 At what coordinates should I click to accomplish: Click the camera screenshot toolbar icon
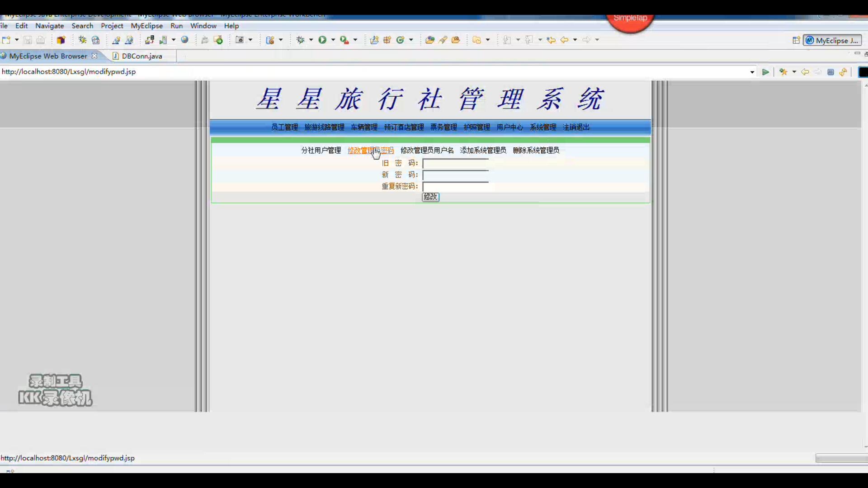[240, 40]
